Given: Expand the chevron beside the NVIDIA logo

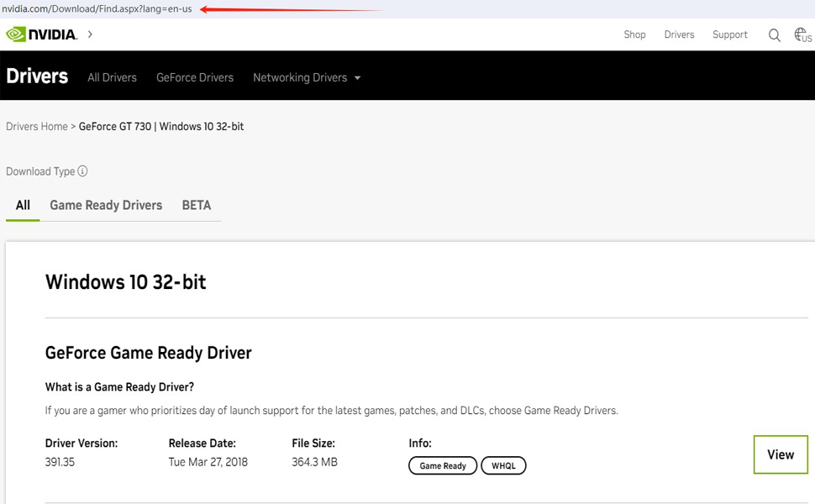Looking at the screenshot, I should [x=90, y=34].
